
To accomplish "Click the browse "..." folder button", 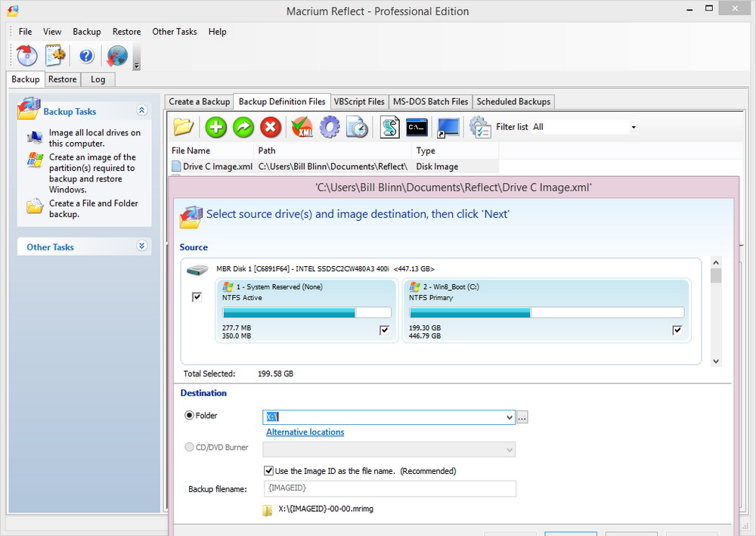I will pyautogui.click(x=522, y=417).
